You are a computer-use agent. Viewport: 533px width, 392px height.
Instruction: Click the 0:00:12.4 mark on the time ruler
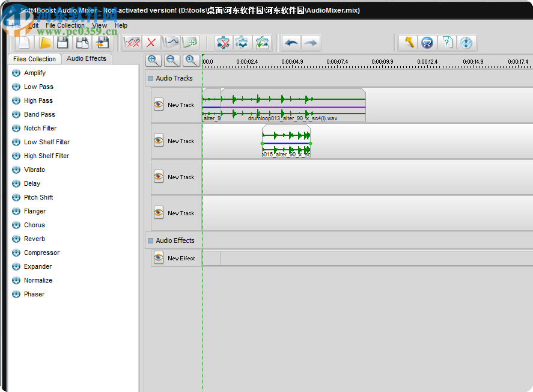427,62
